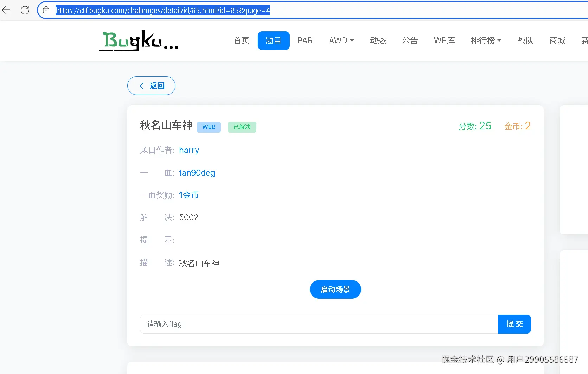
Task: Click the 分数: 25 score text
Action: 475,126
